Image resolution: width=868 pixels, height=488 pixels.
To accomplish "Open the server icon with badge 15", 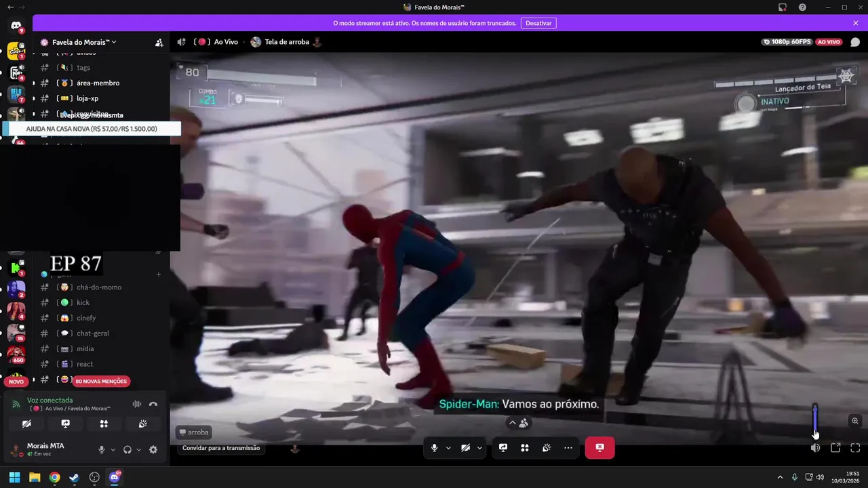I will coord(16,332).
